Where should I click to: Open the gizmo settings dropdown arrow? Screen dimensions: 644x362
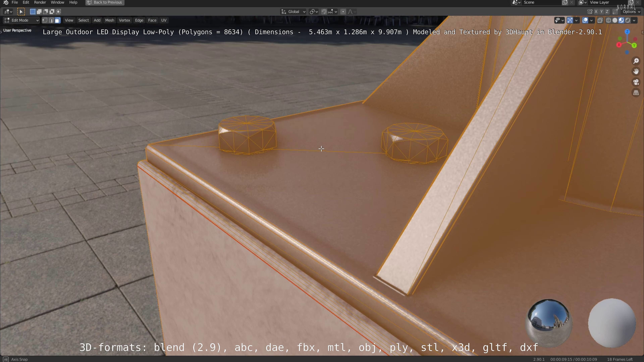pos(576,20)
